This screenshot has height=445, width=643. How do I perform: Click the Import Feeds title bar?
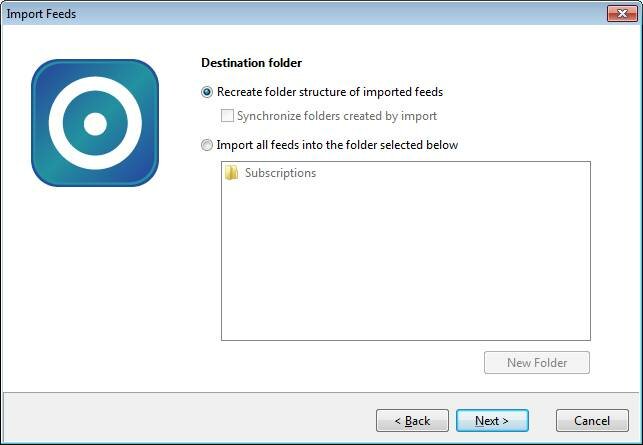tap(303, 14)
